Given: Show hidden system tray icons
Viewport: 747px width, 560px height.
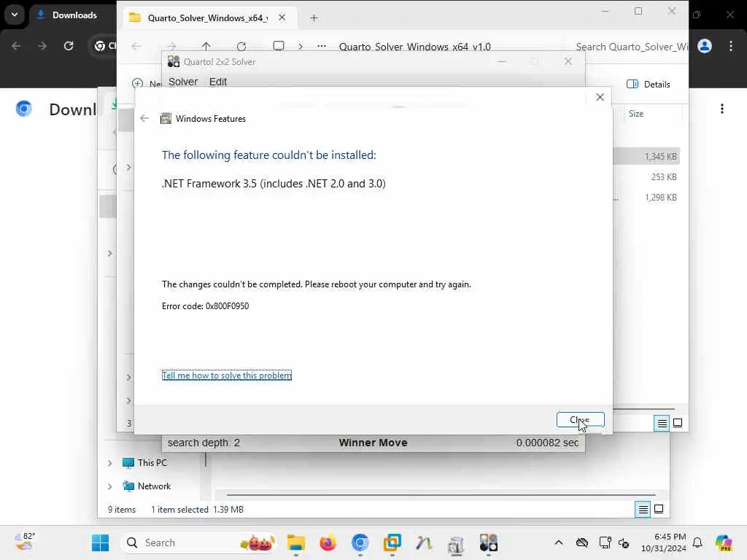Looking at the screenshot, I should (x=559, y=542).
